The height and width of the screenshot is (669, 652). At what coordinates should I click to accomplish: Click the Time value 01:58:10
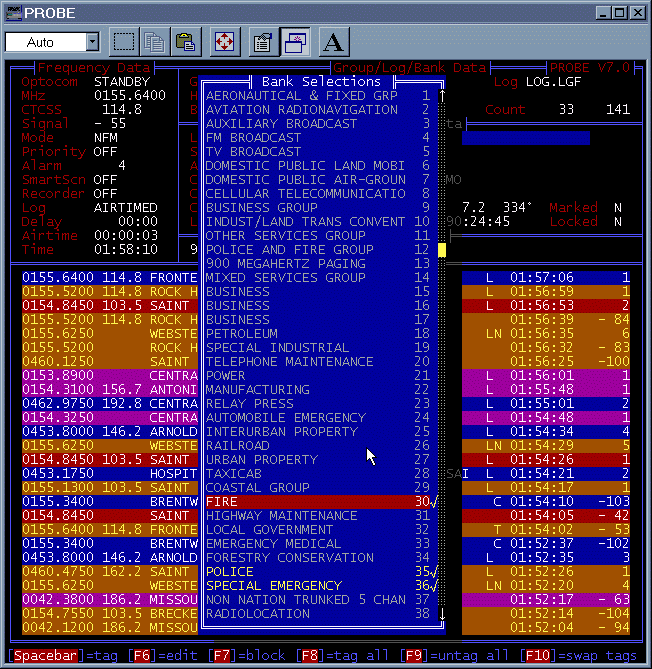tap(126, 249)
